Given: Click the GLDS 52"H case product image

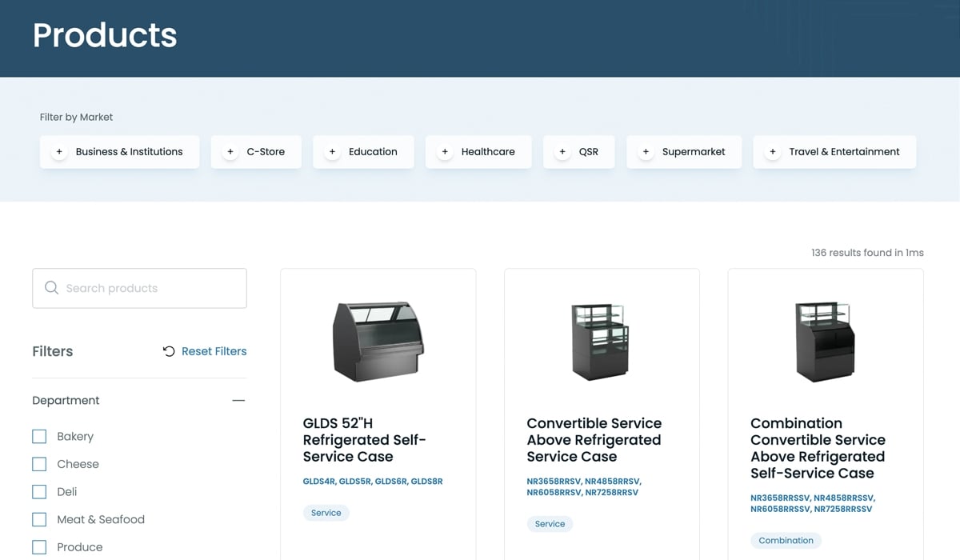Looking at the screenshot, I should [x=378, y=342].
